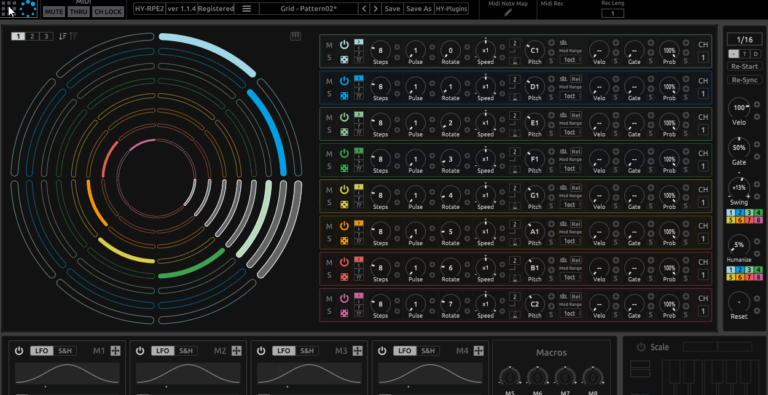Toggle the MIDI MUTE button
768x395 pixels.
54,11
